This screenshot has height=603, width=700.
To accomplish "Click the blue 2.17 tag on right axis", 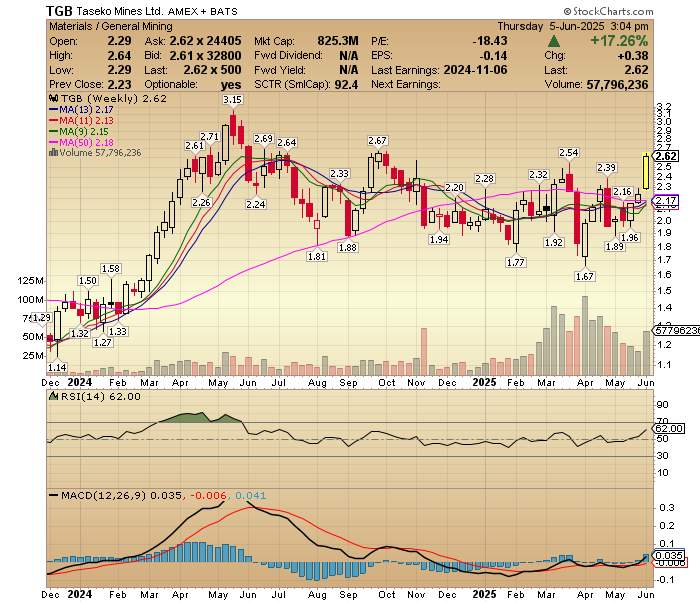I will click(x=665, y=200).
